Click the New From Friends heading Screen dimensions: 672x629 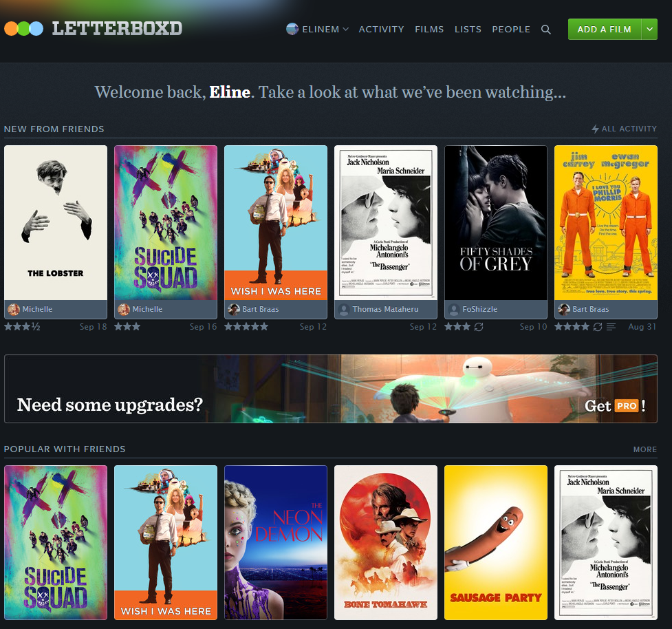tap(54, 129)
